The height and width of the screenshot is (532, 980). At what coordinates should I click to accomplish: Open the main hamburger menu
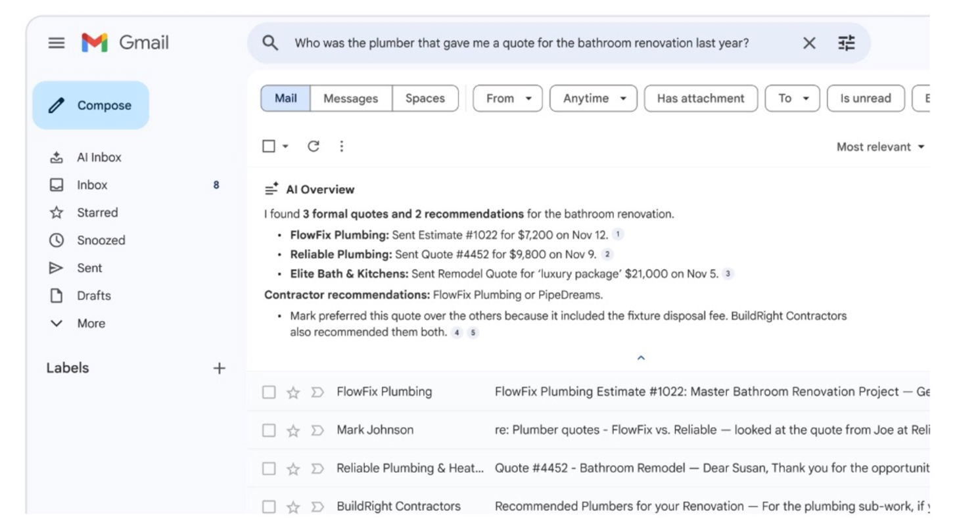[x=56, y=43]
